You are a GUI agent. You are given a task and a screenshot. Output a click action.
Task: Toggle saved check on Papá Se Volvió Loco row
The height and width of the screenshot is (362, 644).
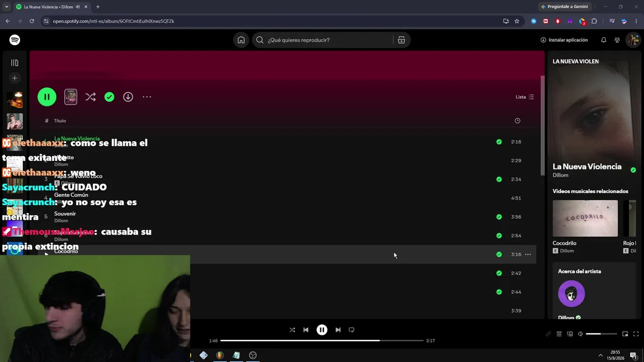(499, 179)
